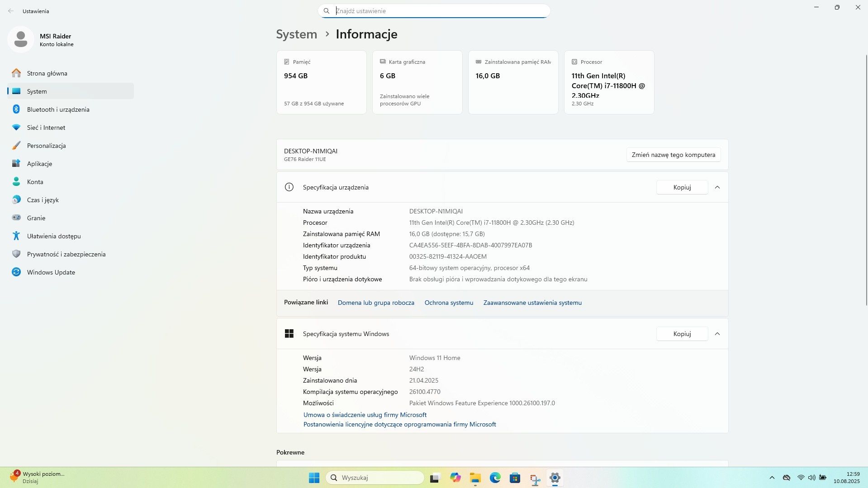Copy the Specyfikacja urządzenia details
Image resolution: width=868 pixels, height=488 pixels.
[682, 187]
